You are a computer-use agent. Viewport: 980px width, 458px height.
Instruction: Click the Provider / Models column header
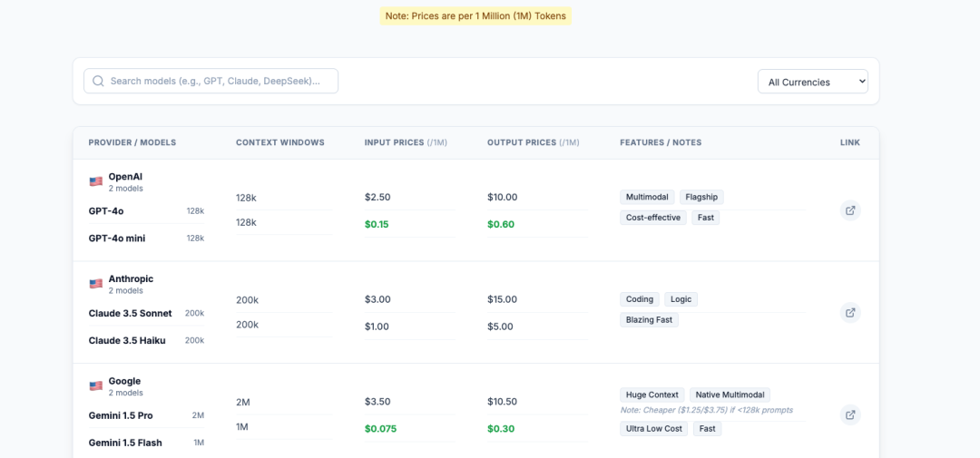132,142
